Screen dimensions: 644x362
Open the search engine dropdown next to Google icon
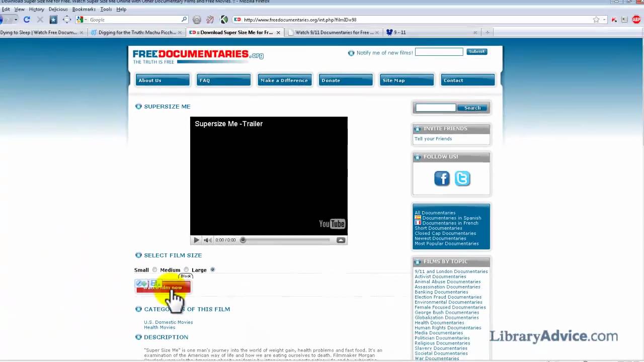86,20
